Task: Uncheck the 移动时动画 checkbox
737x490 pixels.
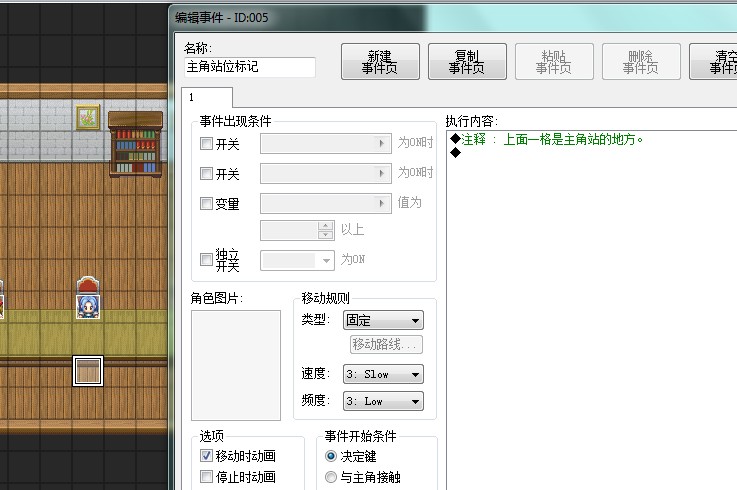Action: click(206, 455)
